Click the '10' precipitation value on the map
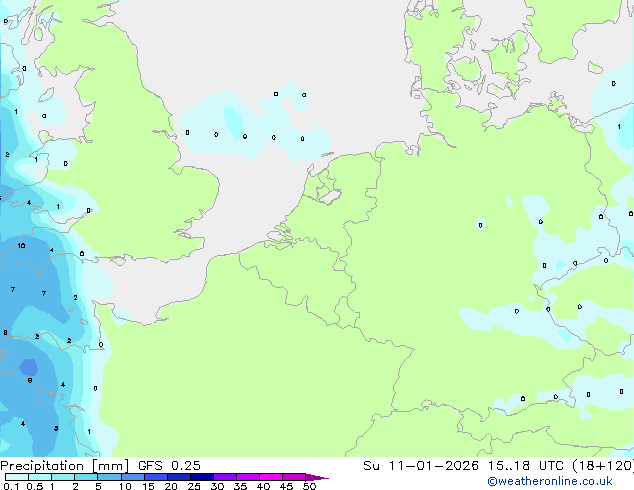The height and width of the screenshot is (490, 634). (x=21, y=245)
